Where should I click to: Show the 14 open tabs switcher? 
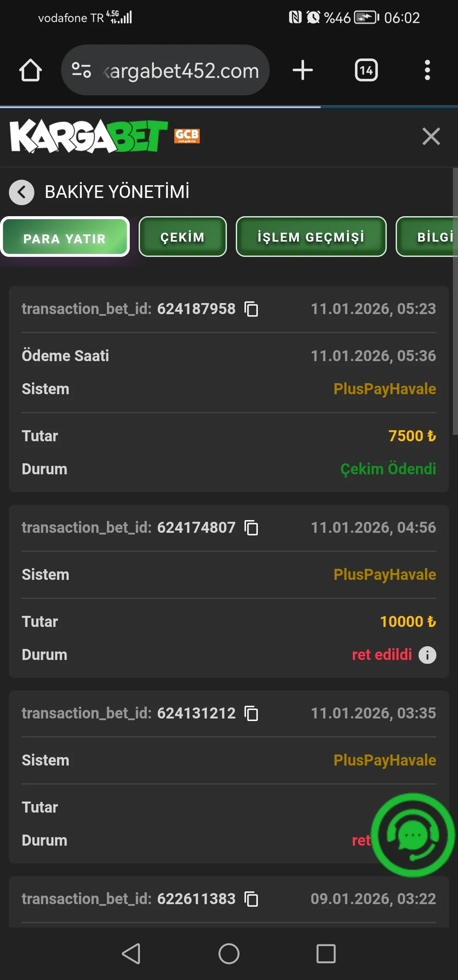click(x=366, y=70)
